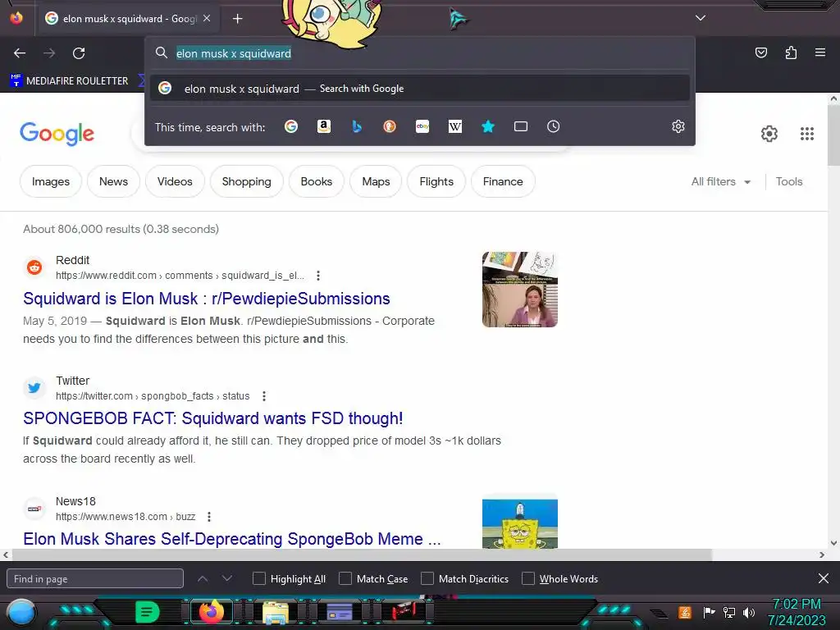Switch to Firefox on the taskbar
Screen dimensions: 840x630
click(x=211, y=611)
